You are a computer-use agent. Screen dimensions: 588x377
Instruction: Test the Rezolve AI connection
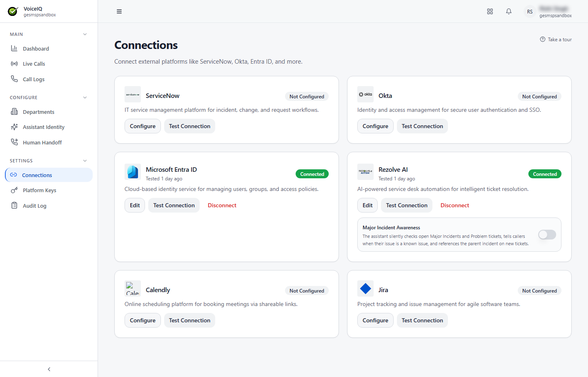407,205
